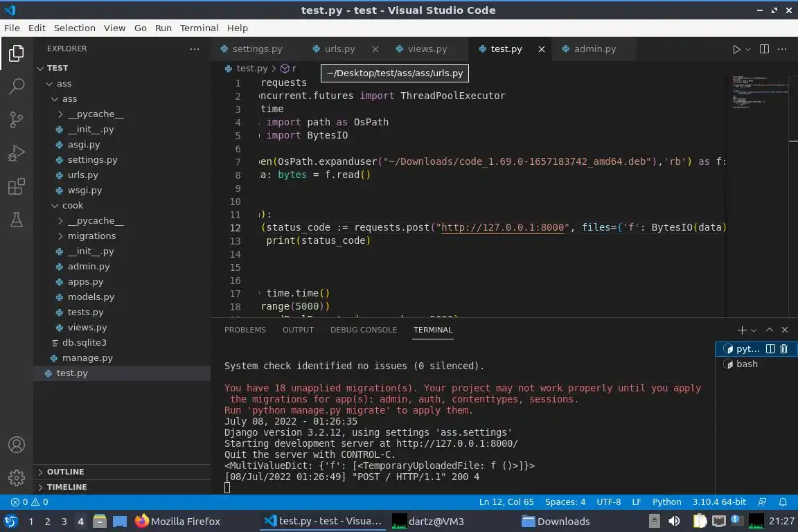Split the editor to the right

765,49
